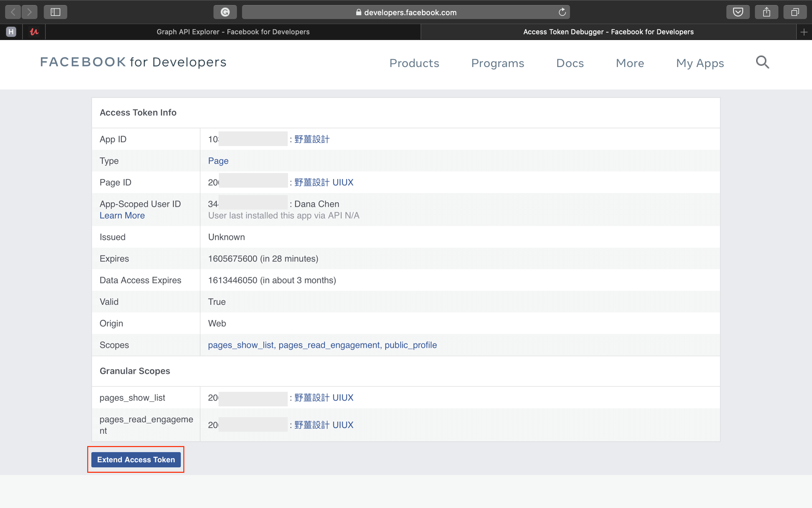812x508 pixels.
Task: Click the Scopes row label
Action: click(x=114, y=345)
